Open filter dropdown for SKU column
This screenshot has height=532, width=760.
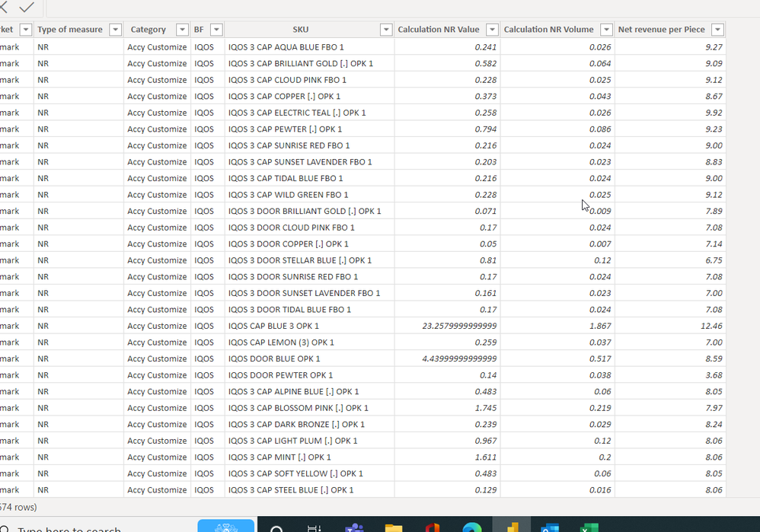386,30
